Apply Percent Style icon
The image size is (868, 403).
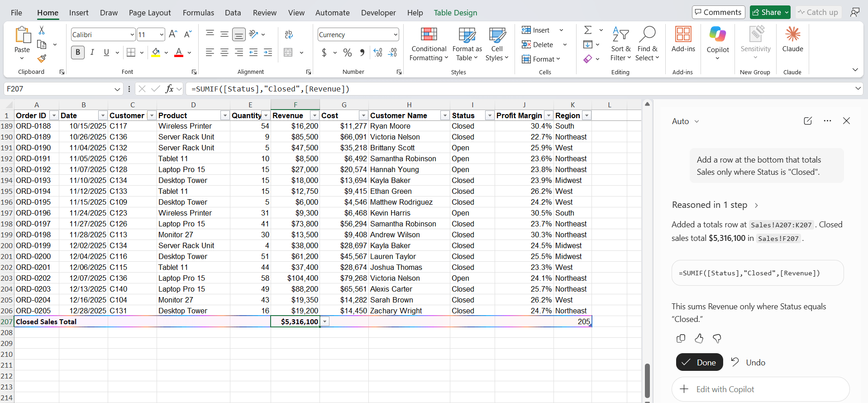pos(347,53)
